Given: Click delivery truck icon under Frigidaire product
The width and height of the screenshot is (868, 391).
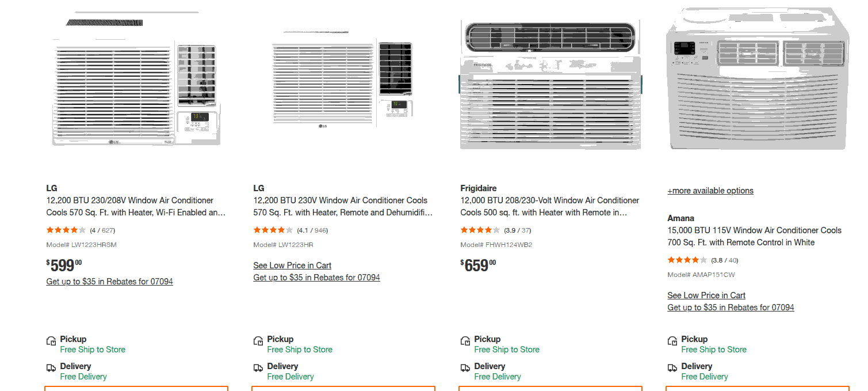Looking at the screenshot, I should [465, 368].
